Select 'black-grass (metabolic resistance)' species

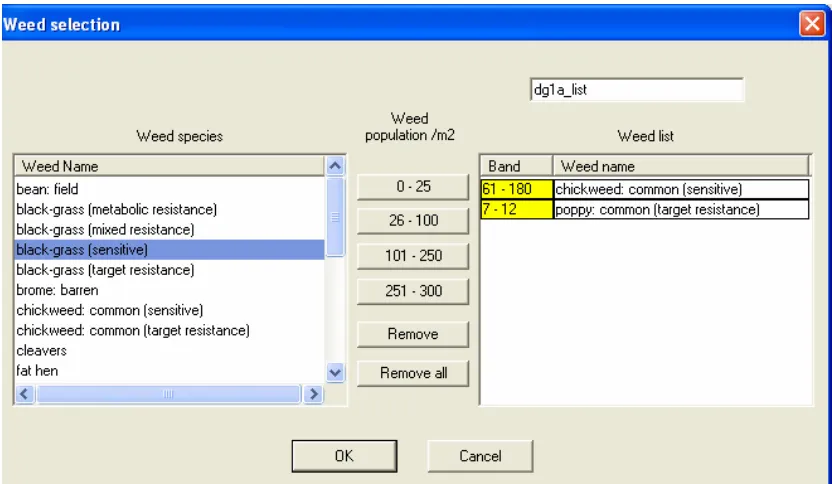pyautogui.click(x=169, y=209)
